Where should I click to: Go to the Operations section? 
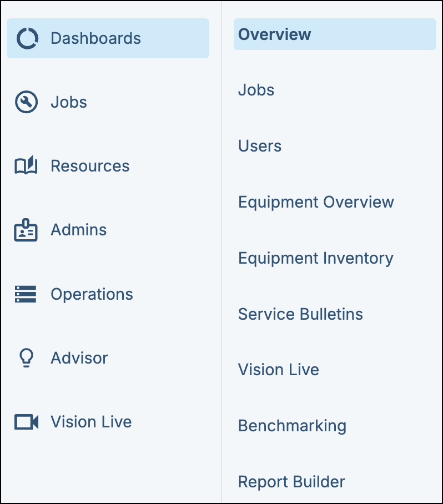pos(92,294)
